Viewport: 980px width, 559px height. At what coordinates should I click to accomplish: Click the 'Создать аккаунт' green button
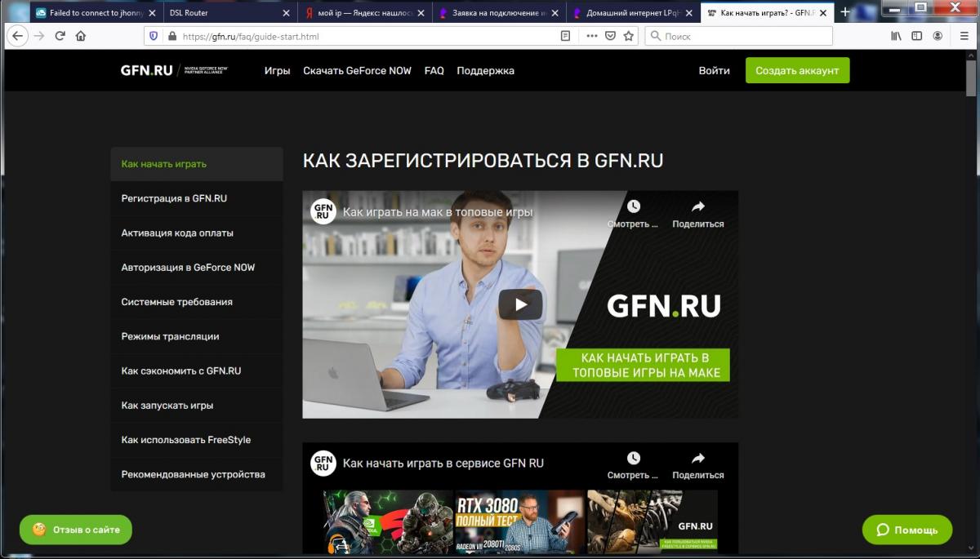click(x=797, y=70)
